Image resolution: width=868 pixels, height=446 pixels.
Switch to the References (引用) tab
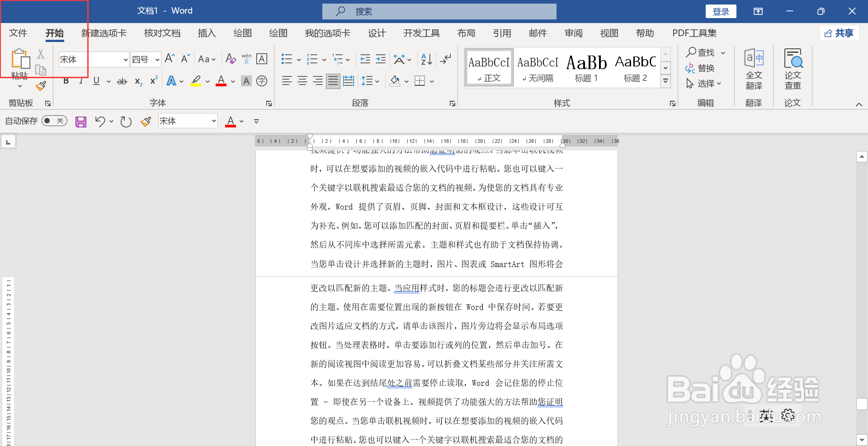pos(502,33)
